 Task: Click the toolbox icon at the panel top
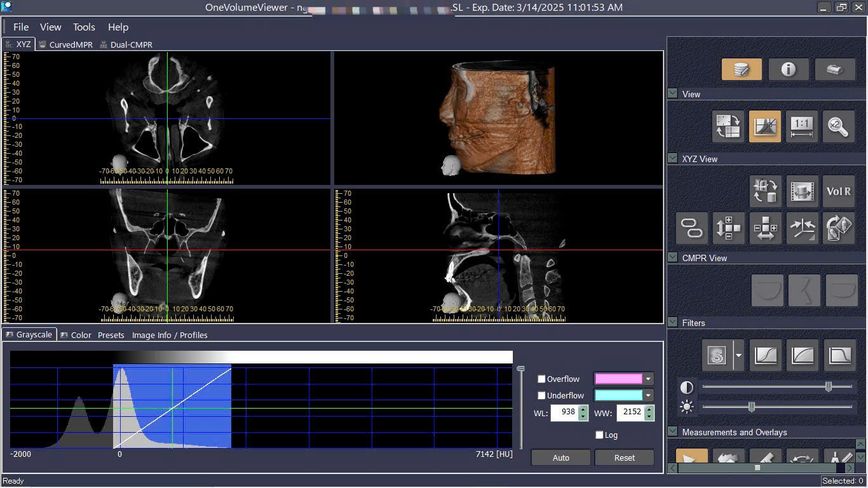834,69
